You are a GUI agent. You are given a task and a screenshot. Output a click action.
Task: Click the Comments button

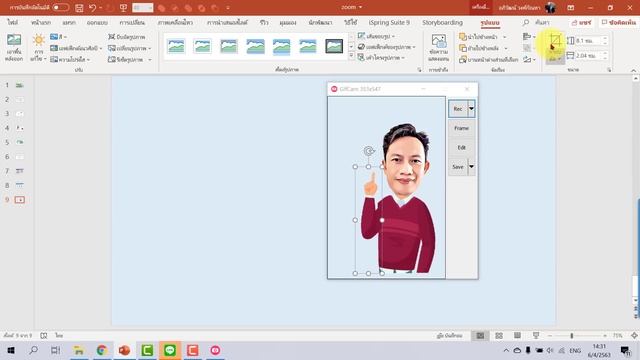point(619,23)
